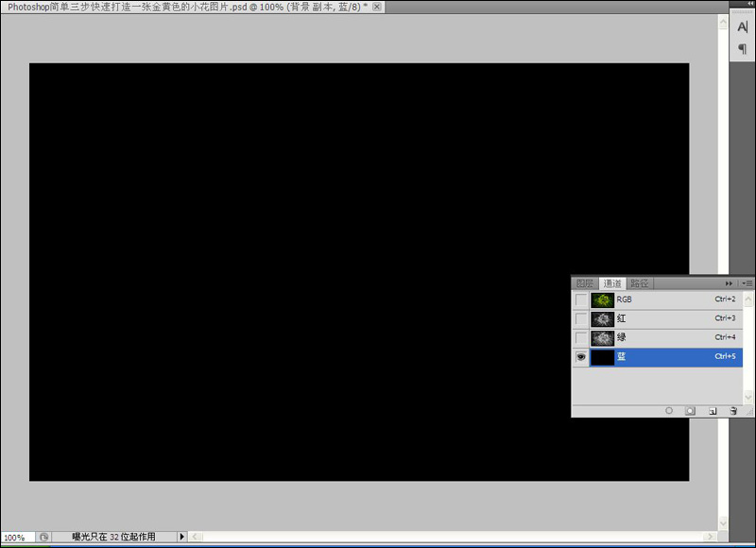This screenshot has width=756, height=548.
Task: Open Channels panel options menu
Action: pyautogui.click(x=747, y=283)
